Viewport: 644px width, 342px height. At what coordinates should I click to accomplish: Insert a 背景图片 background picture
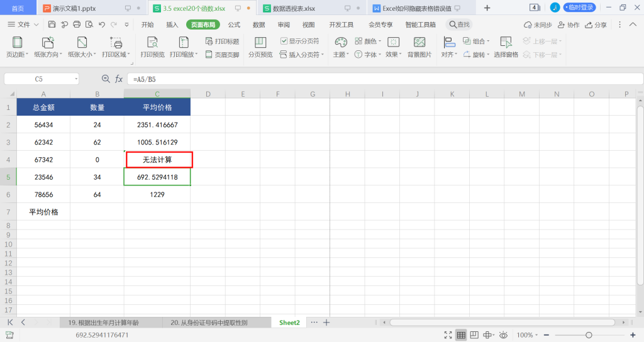coord(419,47)
